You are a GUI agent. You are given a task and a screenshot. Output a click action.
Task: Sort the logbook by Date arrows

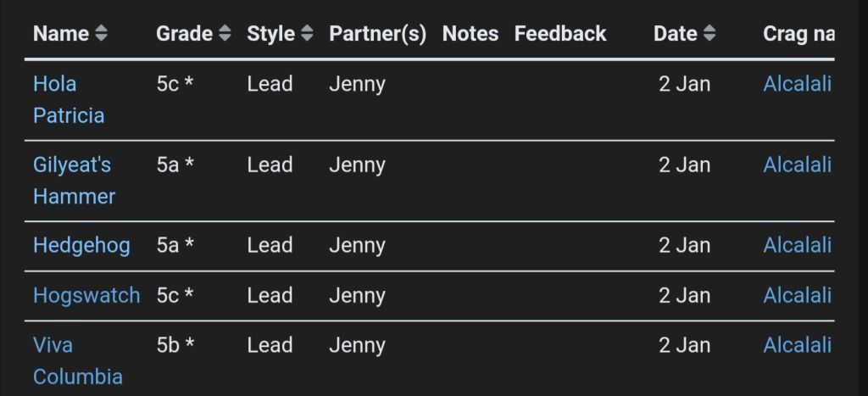pyautogui.click(x=709, y=34)
